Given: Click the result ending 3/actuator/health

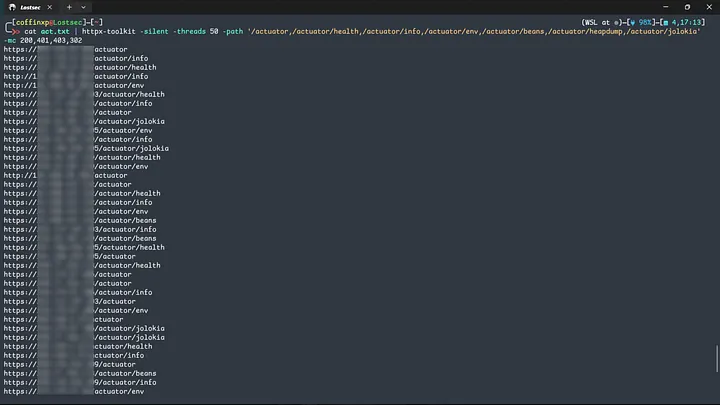Looking at the screenshot, I should pos(84,94).
